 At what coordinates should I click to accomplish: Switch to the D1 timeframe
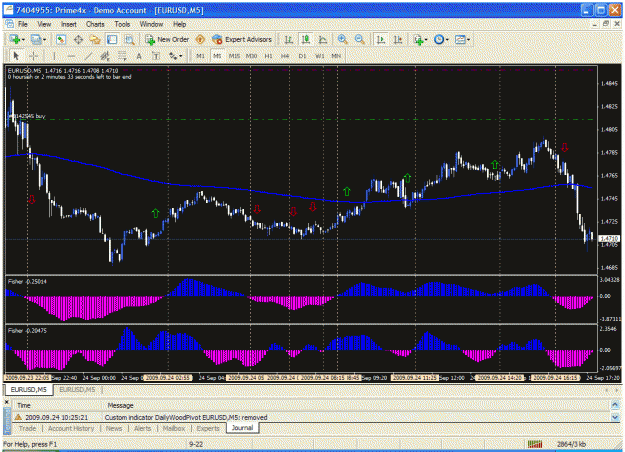tap(302, 56)
